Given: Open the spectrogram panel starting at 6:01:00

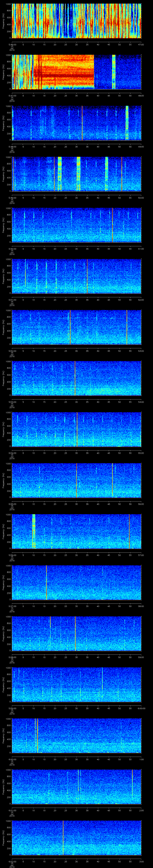Looking at the screenshot, I should [x=76, y=786].
